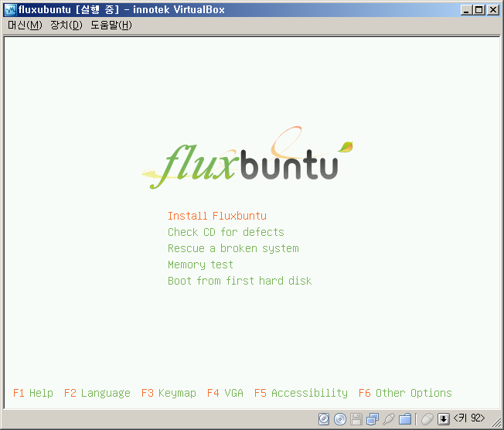This screenshot has width=504, height=430.
Task: Click F1 Help at the bottom
Action: click(x=33, y=393)
